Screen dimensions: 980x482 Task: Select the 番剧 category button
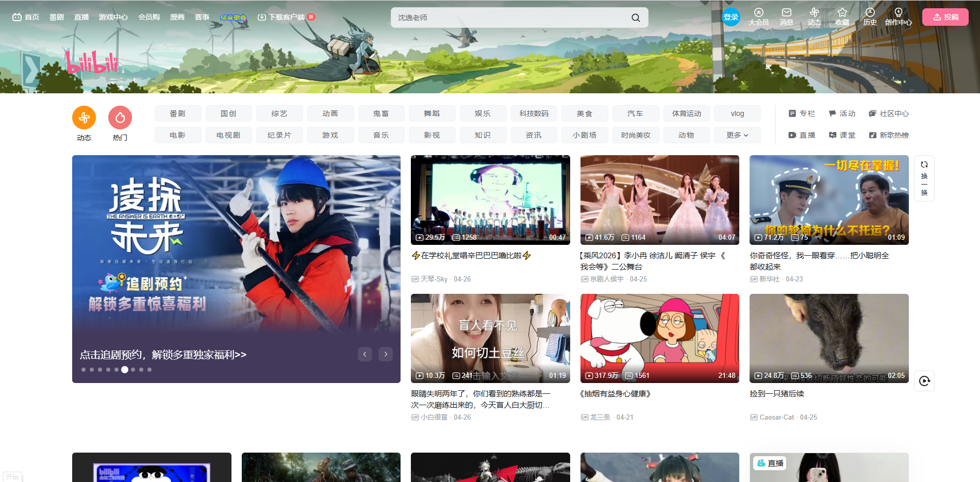[178, 113]
